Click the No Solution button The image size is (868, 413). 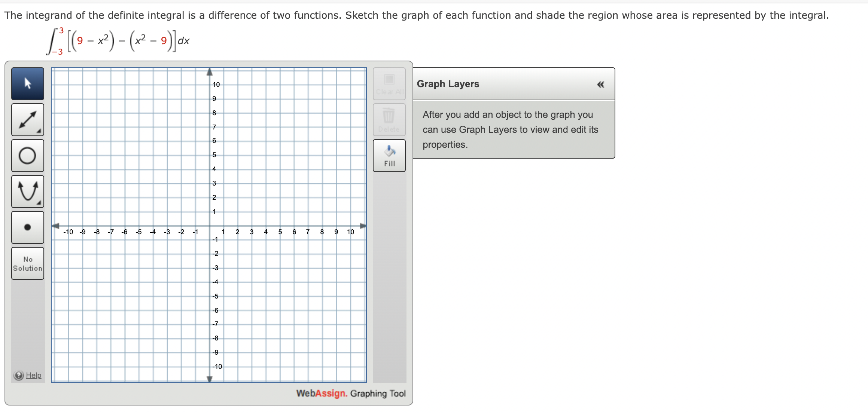click(x=28, y=263)
